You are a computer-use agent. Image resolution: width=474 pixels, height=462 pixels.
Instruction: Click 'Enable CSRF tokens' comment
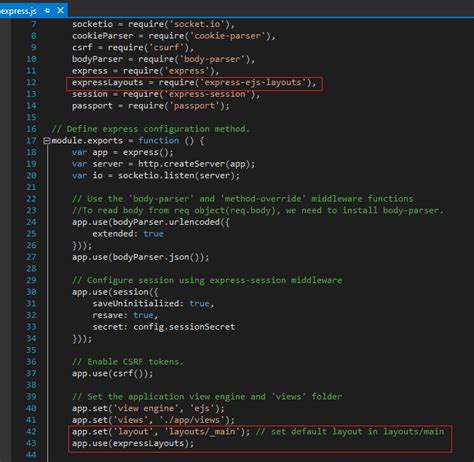point(128,362)
